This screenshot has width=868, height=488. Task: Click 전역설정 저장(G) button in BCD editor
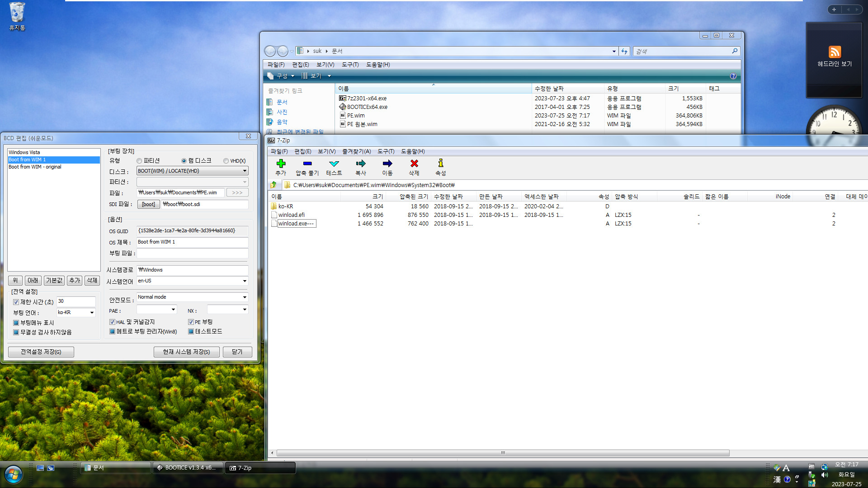click(x=41, y=352)
